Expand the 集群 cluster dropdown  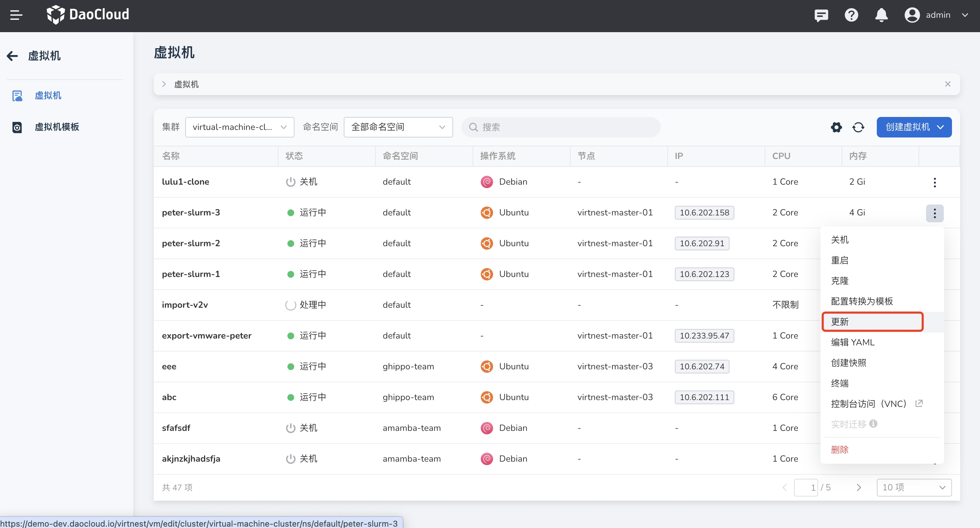(239, 127)
